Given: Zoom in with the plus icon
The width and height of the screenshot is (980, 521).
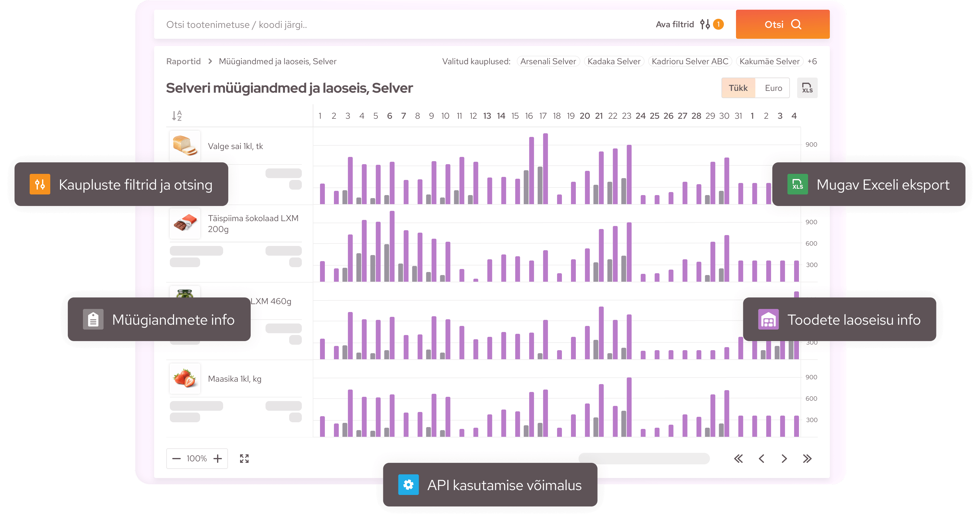Looking at the screenshot, I should tap(218, 459).
